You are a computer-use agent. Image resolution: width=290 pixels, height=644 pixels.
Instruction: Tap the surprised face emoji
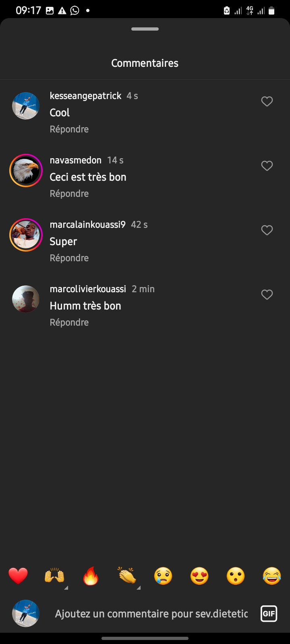[236, 576]
